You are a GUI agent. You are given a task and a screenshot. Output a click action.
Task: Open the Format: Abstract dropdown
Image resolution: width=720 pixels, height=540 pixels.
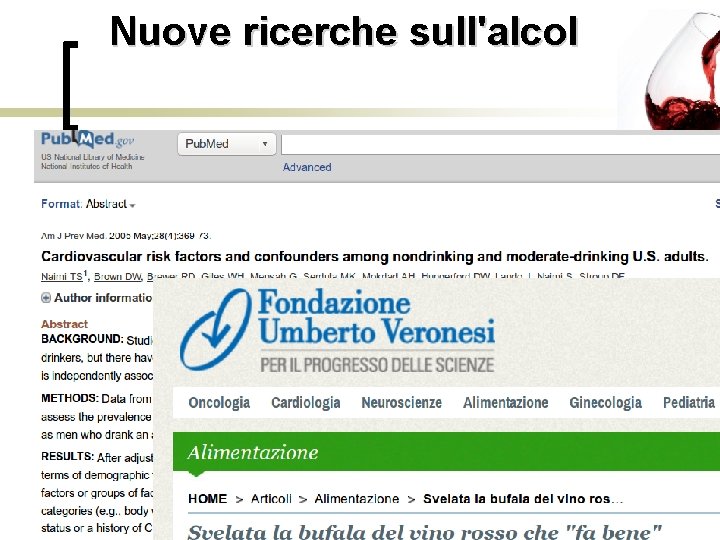pos(88,204)
